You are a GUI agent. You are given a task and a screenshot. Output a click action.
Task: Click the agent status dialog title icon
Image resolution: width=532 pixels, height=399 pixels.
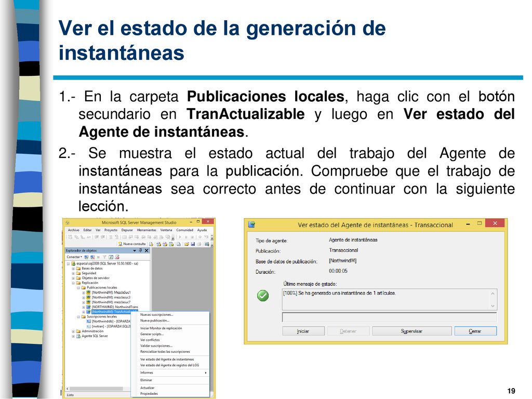coord(252,224)
